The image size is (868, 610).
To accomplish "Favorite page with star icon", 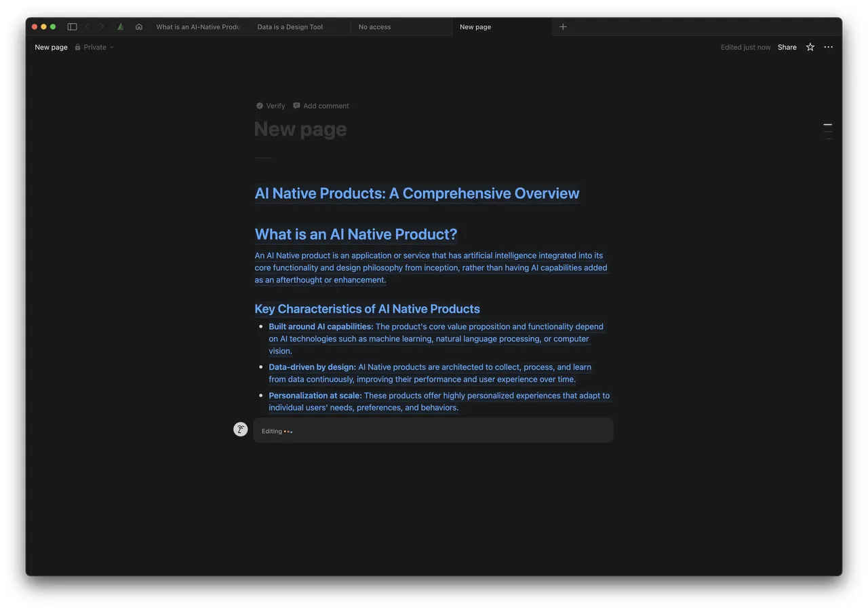I will pos(810,47).
